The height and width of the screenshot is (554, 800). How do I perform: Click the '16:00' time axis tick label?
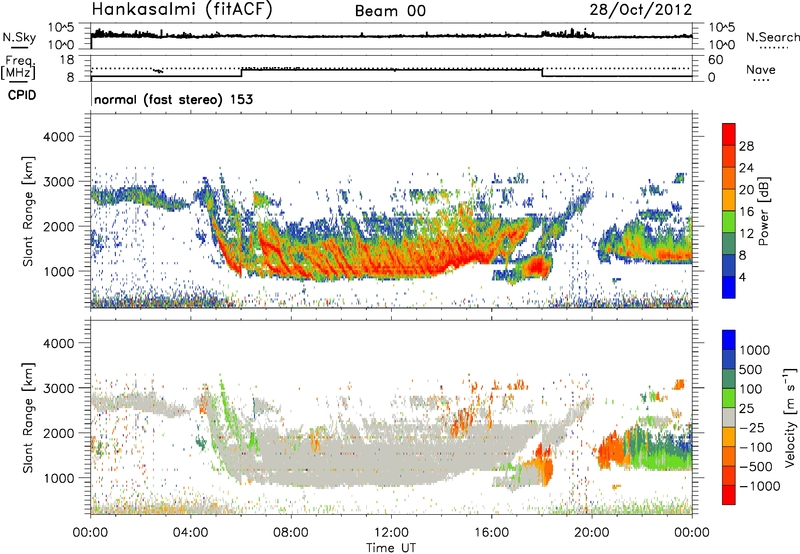(x=491, y=533)
